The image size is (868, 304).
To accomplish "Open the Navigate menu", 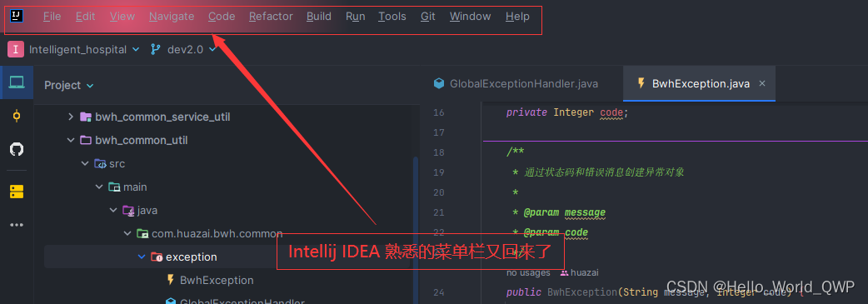I will coord(172,17).
